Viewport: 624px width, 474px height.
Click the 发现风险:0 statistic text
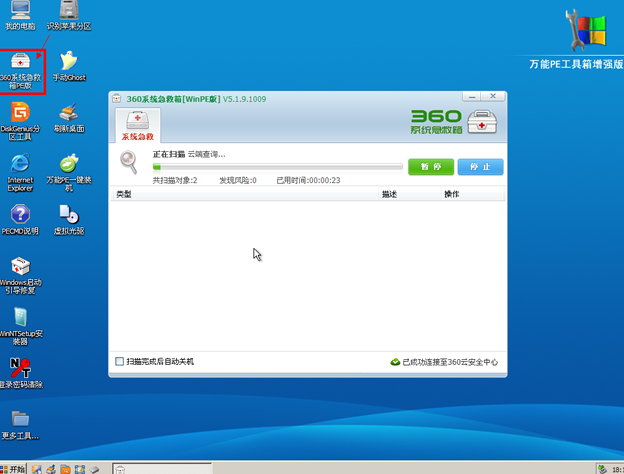pyautogui.click(x=238, y=180)
